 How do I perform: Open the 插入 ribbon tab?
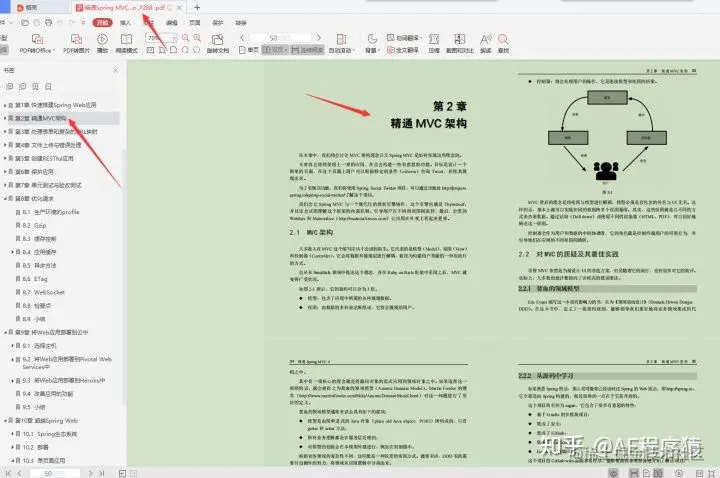tap(125, 22)
